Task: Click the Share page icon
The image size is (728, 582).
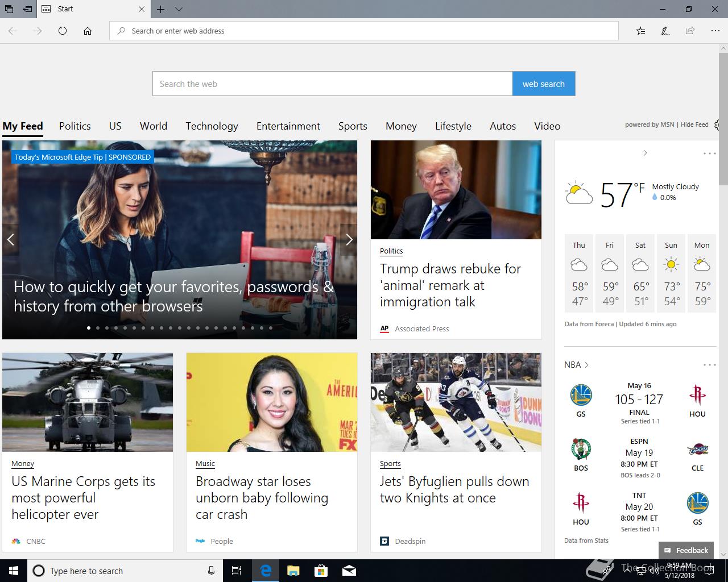Action: pos(690,31)
